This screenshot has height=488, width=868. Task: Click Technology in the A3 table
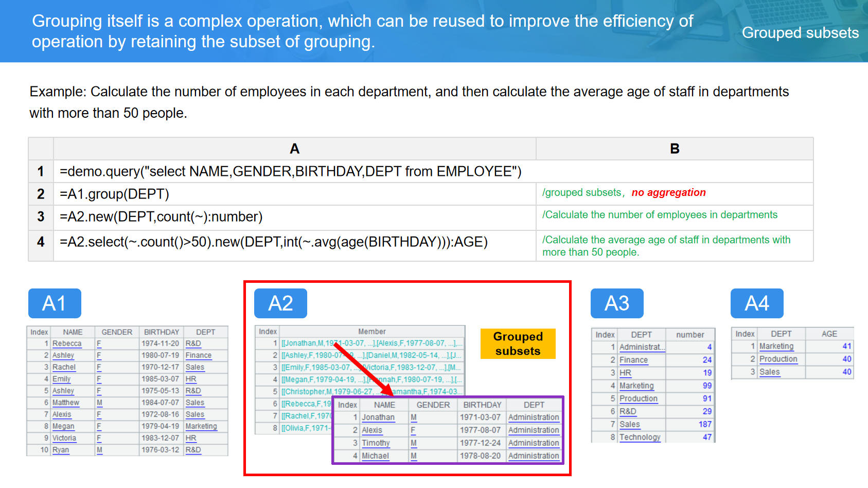pos(640,437)
